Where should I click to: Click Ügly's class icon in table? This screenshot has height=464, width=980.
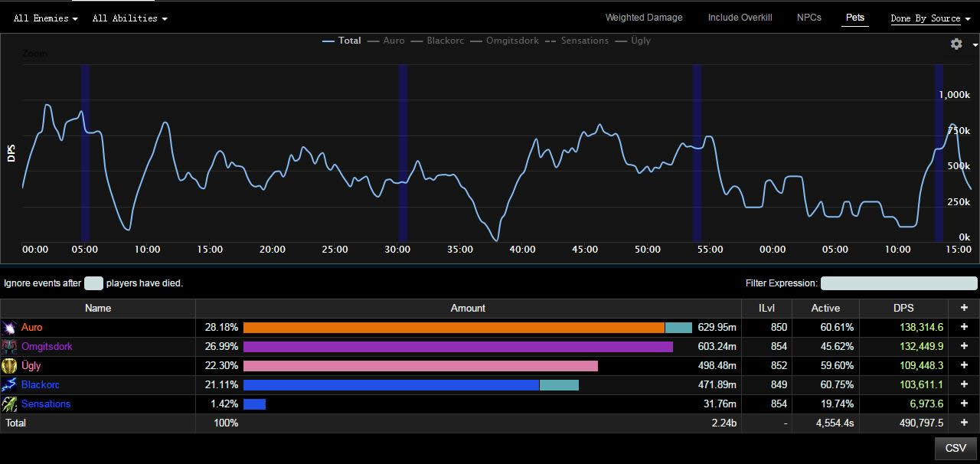[9, 366]
